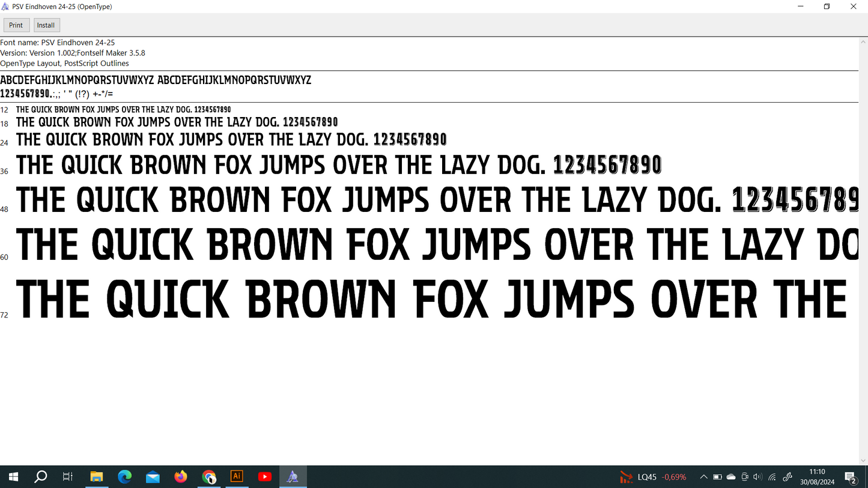This screenshot has width=868, height=488.
Task: Open the Wi-Fi network panel
Action: click(x=772, y=477)
